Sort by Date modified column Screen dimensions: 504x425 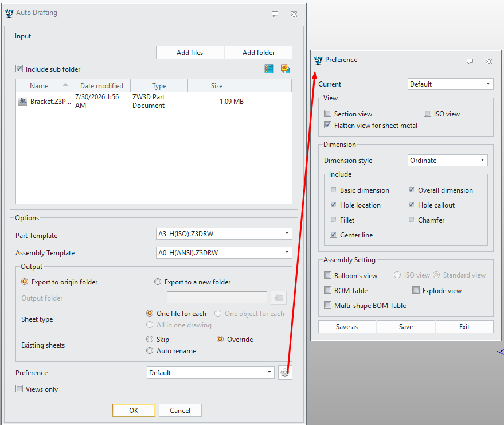(101, 86)
